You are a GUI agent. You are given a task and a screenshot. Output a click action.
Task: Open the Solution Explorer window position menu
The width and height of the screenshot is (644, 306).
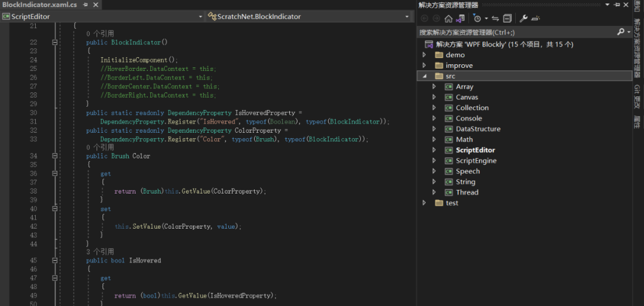(x=608, y=5)
